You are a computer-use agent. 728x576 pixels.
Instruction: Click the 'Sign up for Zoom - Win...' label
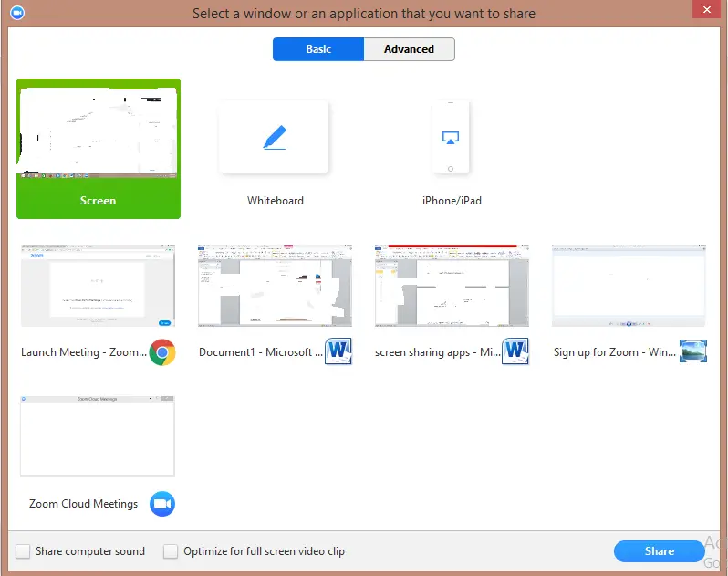point(615,352)
